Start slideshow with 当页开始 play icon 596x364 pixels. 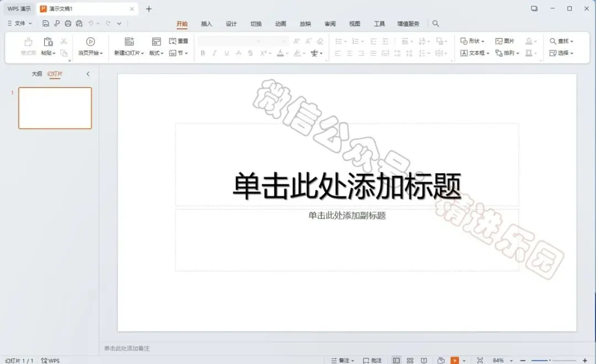pos(91,42)
